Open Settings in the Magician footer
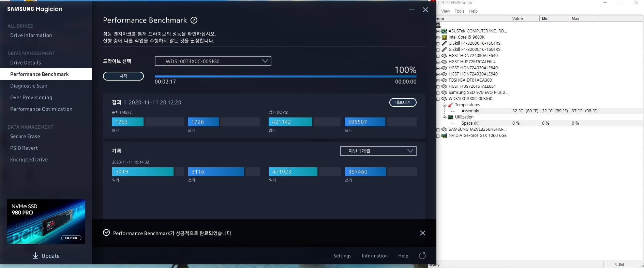The width and height of the screenshot is (644, 268). click(x=342, y=256)
